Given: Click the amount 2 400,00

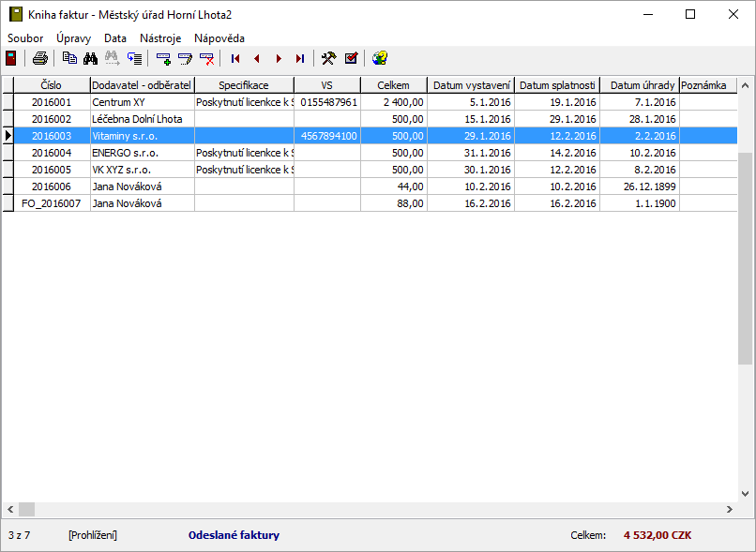Looking at the screenshot, I should pos(394,102).
